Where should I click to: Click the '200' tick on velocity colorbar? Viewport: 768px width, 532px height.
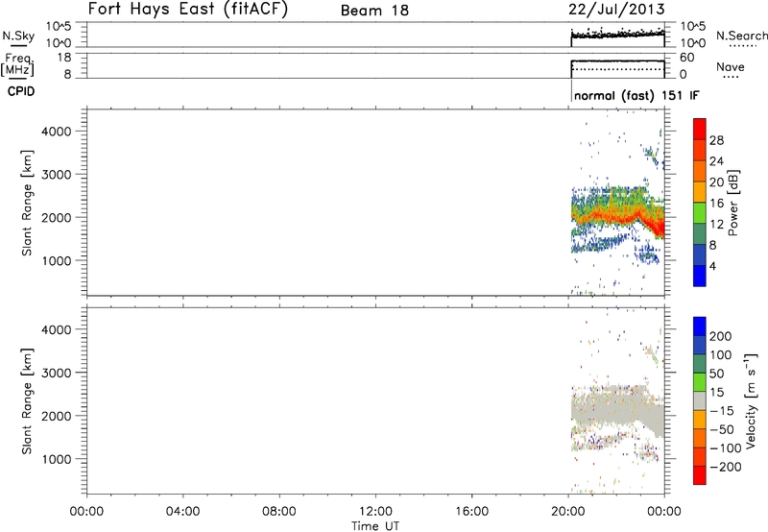tap(721, 336)
